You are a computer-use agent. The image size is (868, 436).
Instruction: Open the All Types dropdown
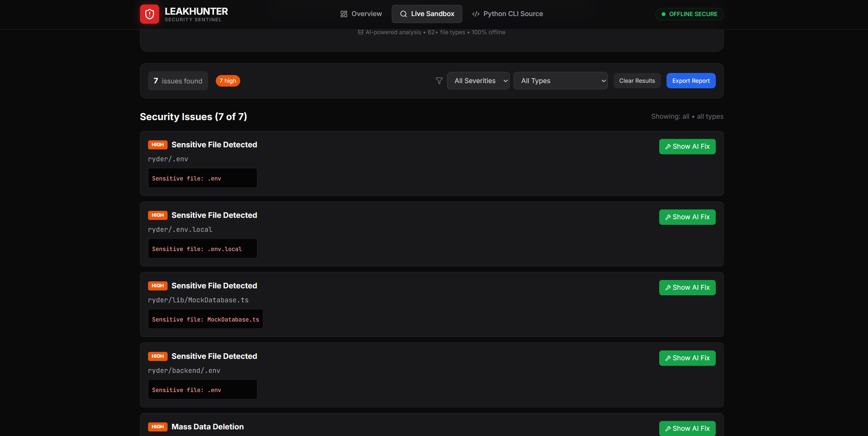561,81
